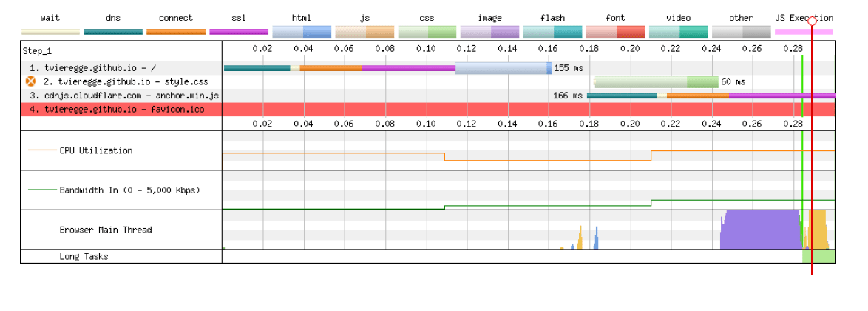This screenshot has height=311, width=868.
Task: Click the Bandwidth In legend label
Action: [129, 190]
